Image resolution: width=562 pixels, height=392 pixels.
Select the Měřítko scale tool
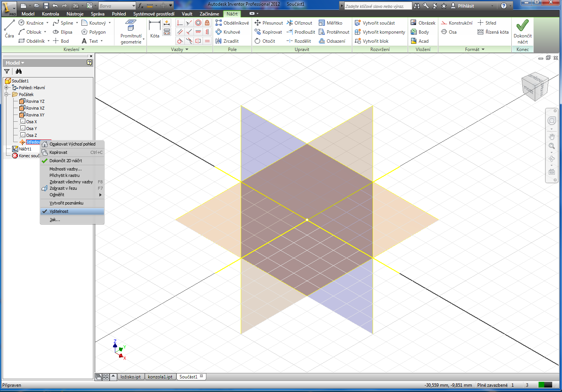(330, 23)
